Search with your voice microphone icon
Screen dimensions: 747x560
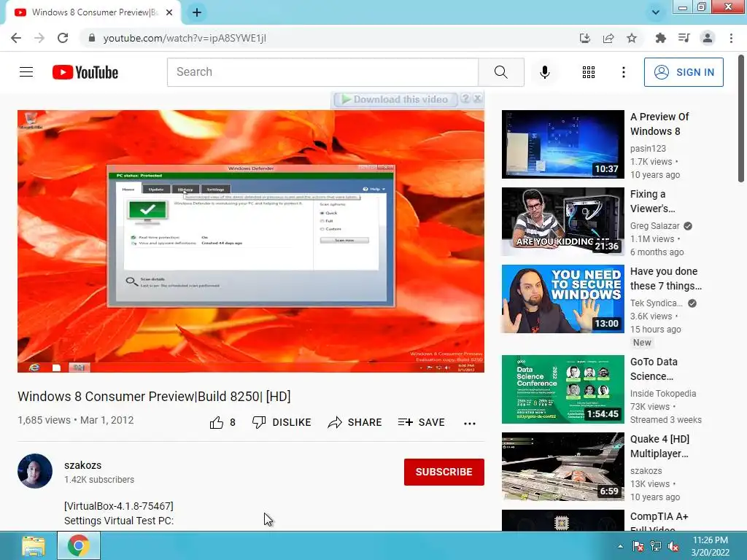(545, 72)
